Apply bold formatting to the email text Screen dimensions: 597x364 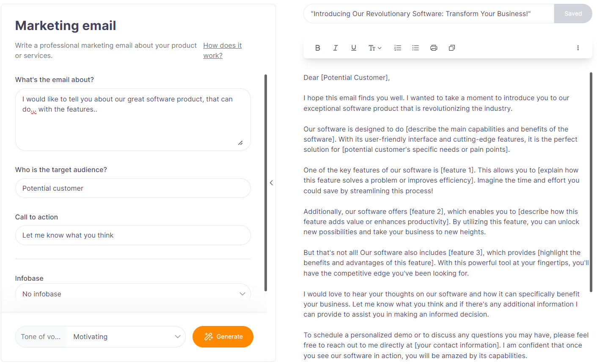[x=317, y=47]
